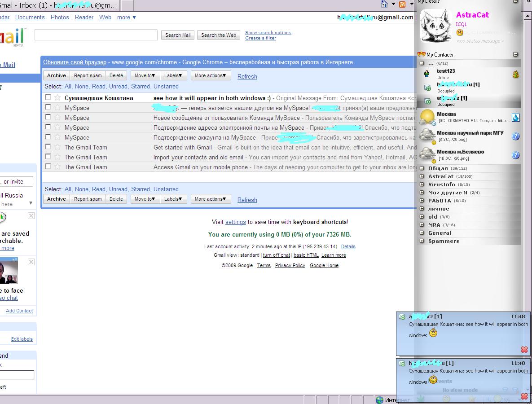Click help icon beside Москва научный парк МГУ

(516, 136)
